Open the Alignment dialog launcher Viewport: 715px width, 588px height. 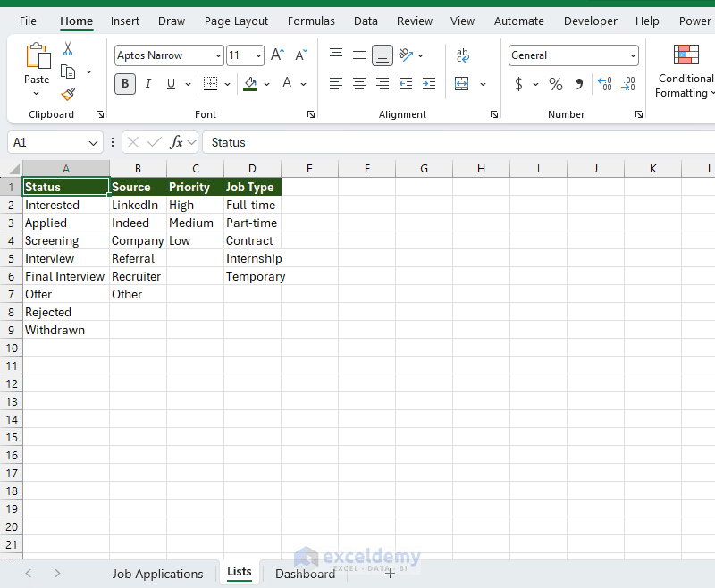point(494,114)
